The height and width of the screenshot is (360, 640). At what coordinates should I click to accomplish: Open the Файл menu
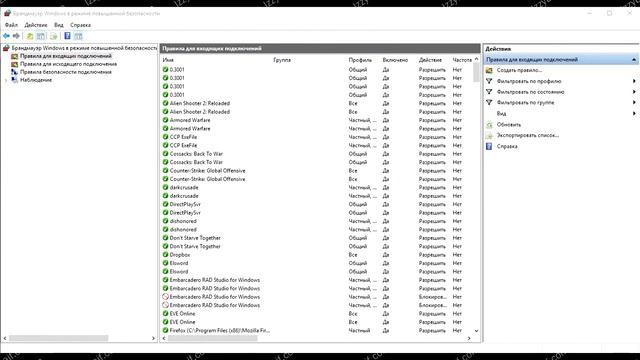coord(11,25)
